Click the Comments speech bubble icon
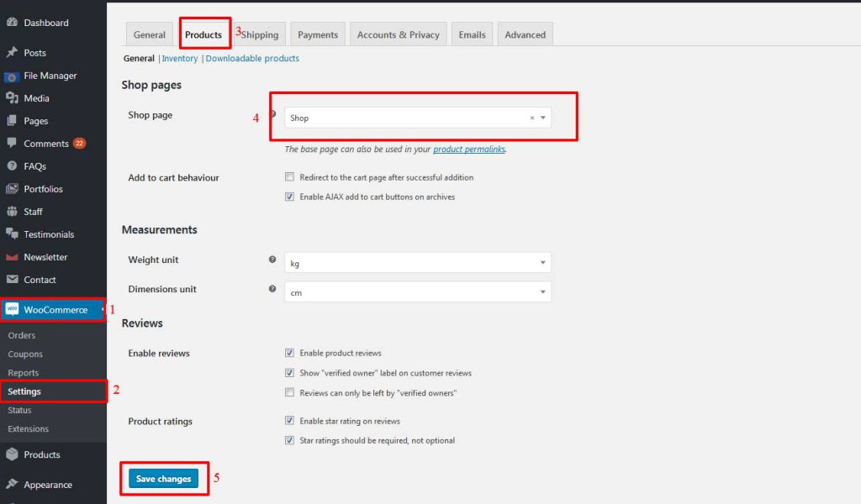The width and height of the screenshot is (861, 504). tap(12, 143)
